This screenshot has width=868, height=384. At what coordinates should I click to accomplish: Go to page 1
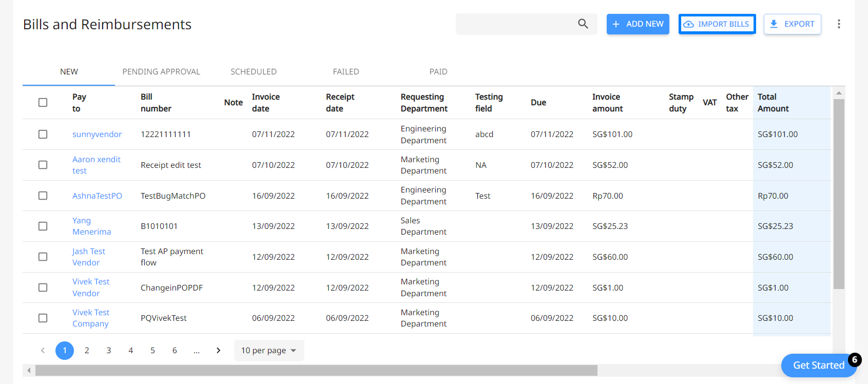coord(65,351)
